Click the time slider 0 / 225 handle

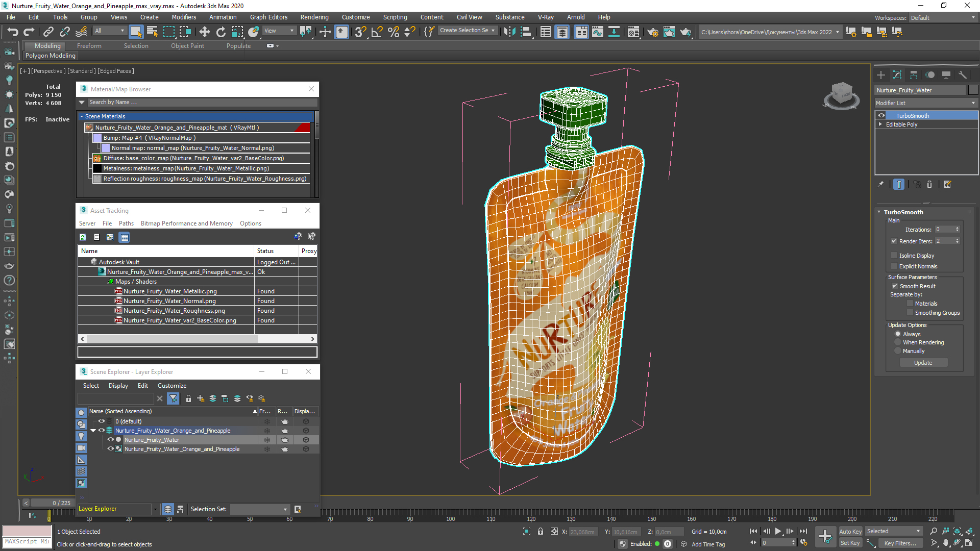coord(61,503)
